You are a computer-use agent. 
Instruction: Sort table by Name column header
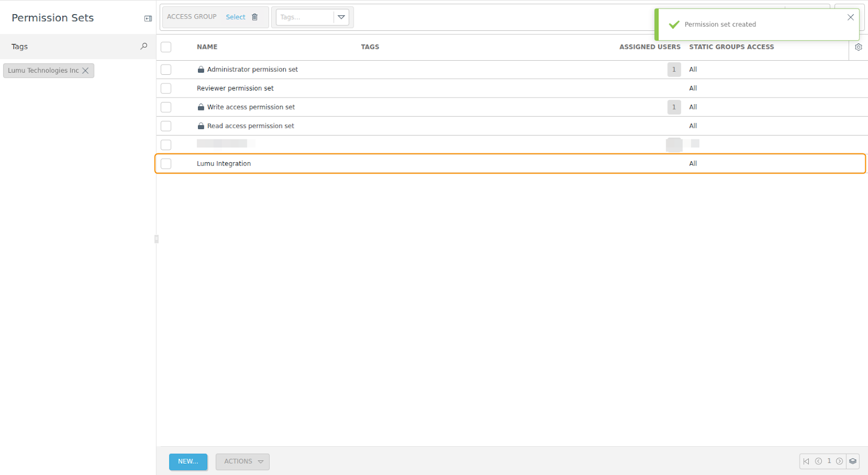[x=207, y=47]
